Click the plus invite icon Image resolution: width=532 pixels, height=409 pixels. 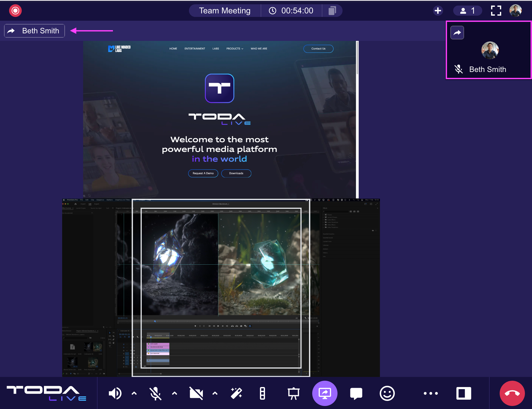438,11
